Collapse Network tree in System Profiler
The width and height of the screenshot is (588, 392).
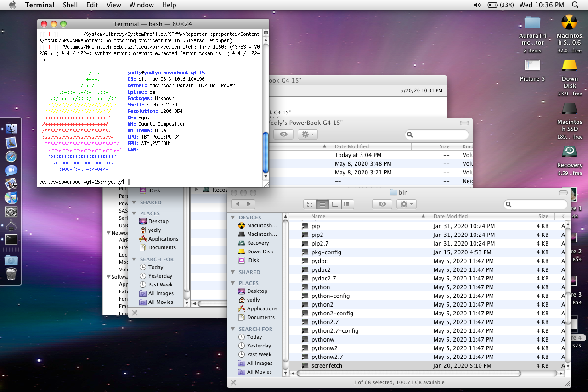tap(108, 233)
